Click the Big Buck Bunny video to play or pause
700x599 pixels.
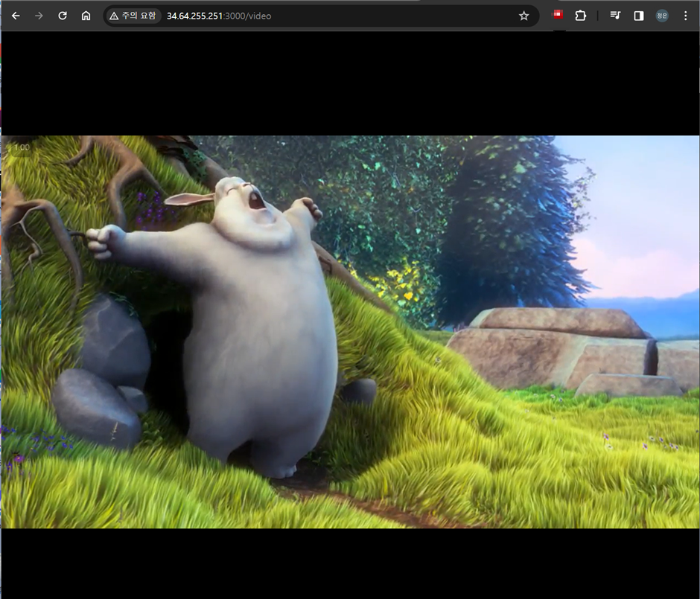[x=350, y=332]
